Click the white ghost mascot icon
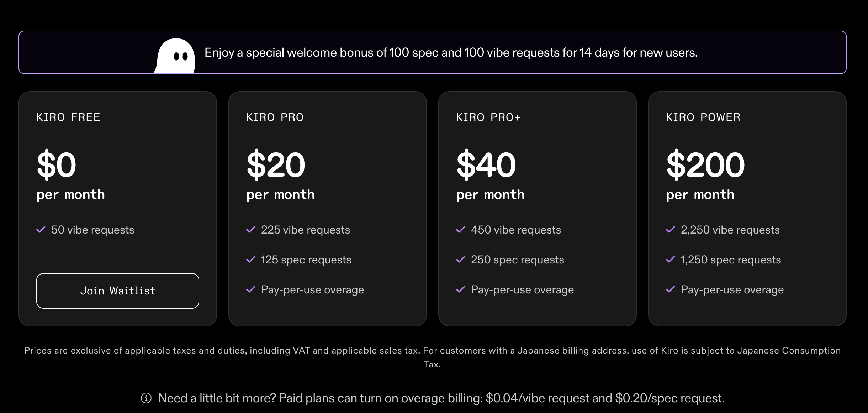This screenshot has height=413, width=868. point(175,56)
